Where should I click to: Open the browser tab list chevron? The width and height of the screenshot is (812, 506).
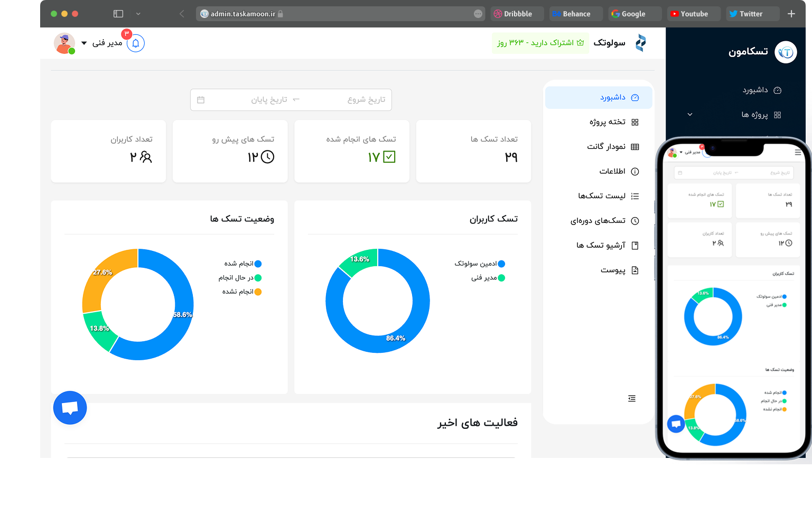click(x=138, y=14)
